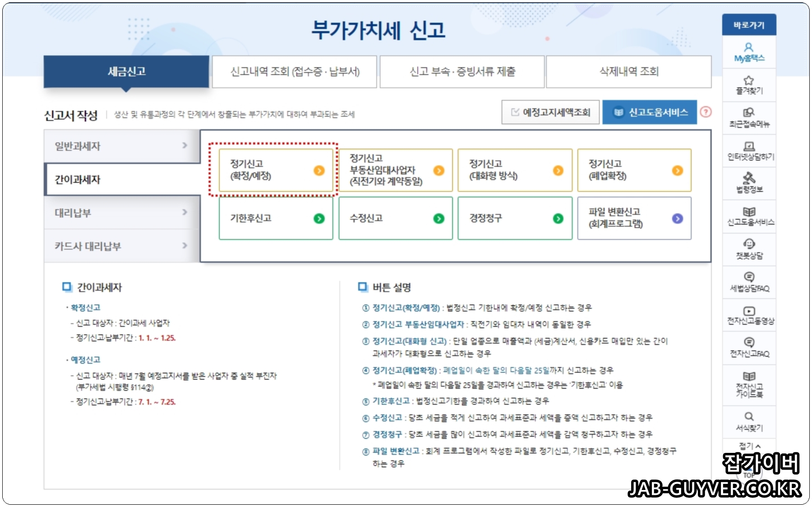Select 정기신고 (확정/예정) card
The height and width of the screenshot is (507, 812).
(x=275, y=171)
